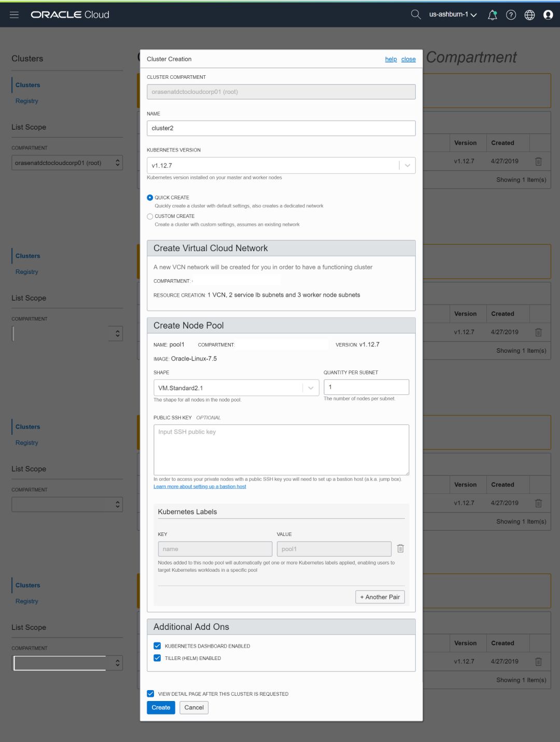The width and height of the screenshot is (560, 742).
Task: Click the close link in dialog header
Action: coord(409,59)
